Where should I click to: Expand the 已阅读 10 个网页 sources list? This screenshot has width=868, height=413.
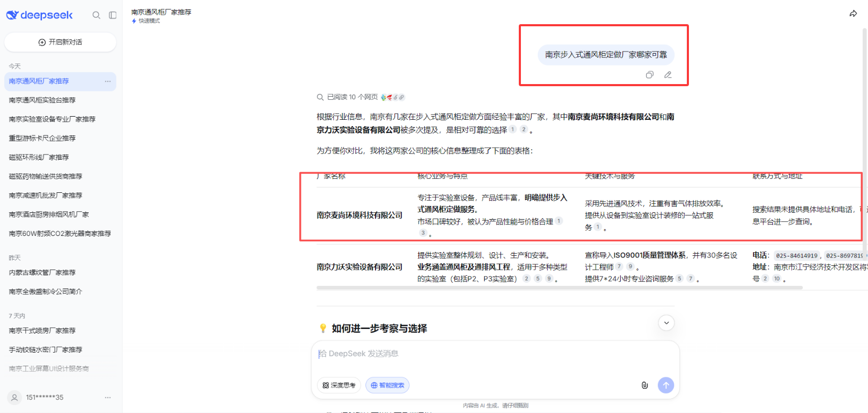(361, 97)
